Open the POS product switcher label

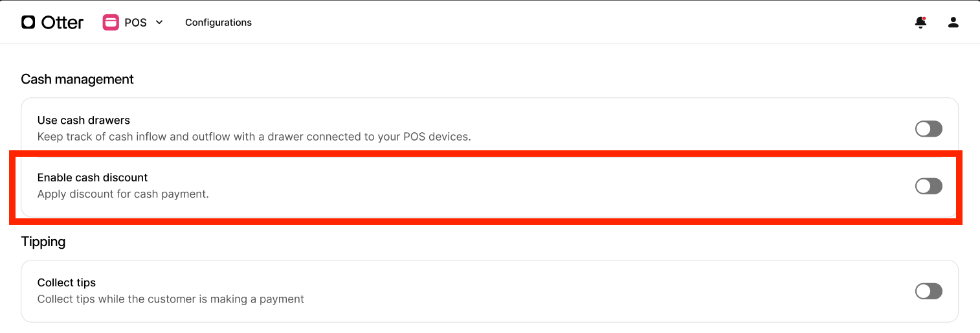click(x=135, y=23)
